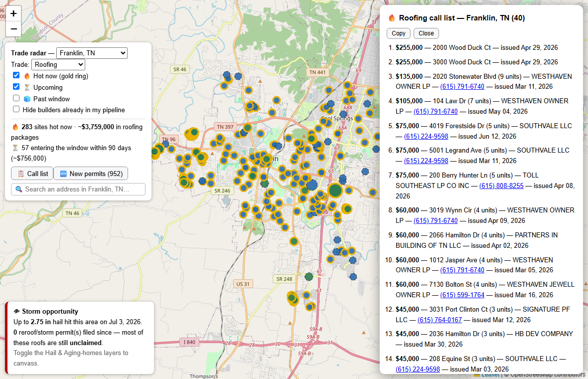The width and height of the screenshot is (588, 379).
Task: Click the fire icon beside Hot now
Action: (x=27, y=76)
